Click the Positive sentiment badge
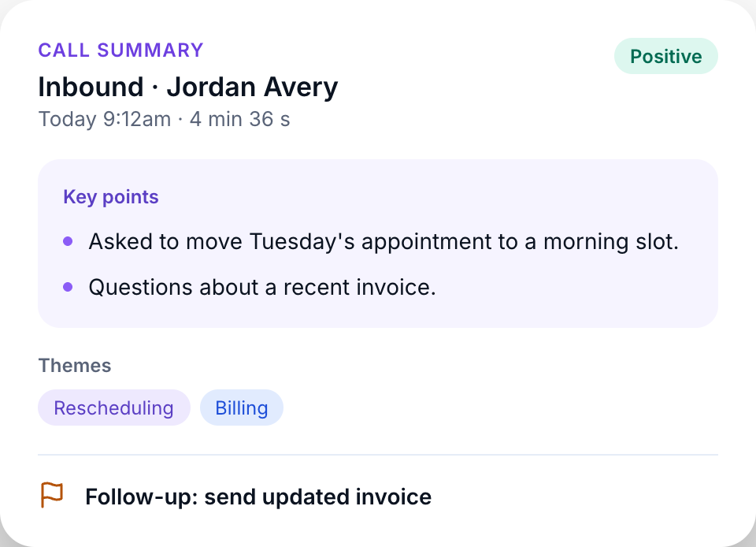Screen dimensions: 756x547 tap(666, 56)
